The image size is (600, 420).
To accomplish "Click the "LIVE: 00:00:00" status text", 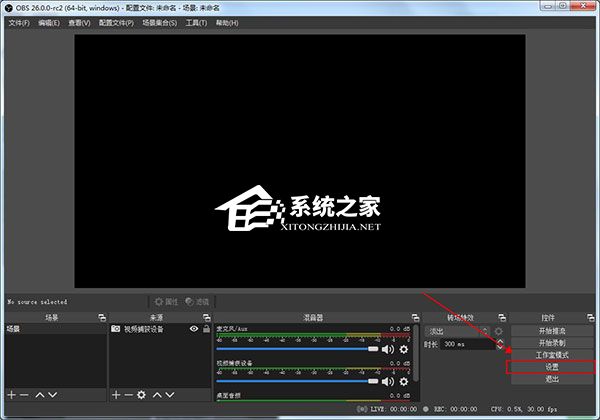I will (x=394, y=409).
